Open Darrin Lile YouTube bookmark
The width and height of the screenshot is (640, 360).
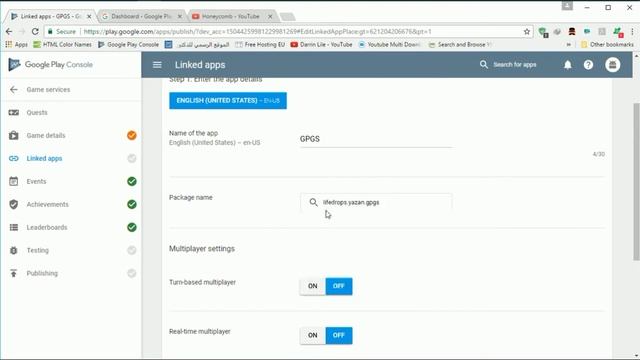(x=321, y=44)
